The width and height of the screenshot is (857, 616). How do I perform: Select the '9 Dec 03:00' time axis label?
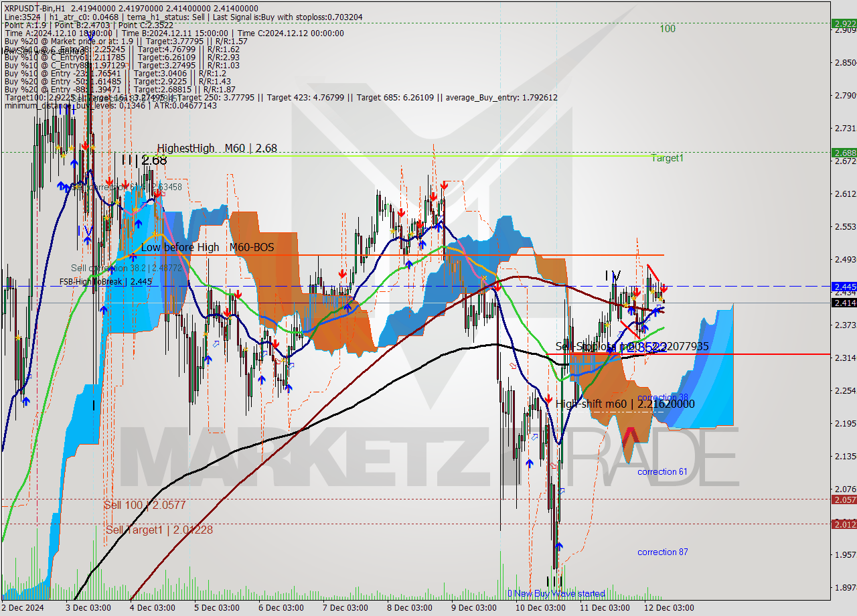[473, 608]
